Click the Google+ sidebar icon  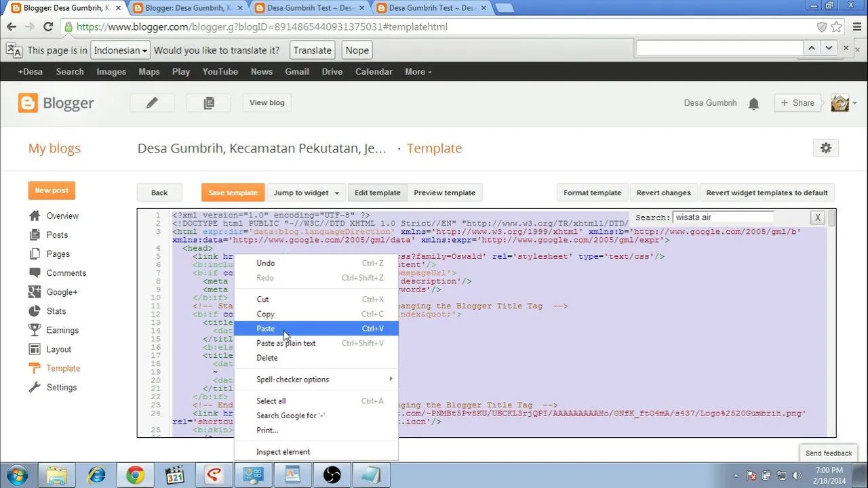(35, 292)
